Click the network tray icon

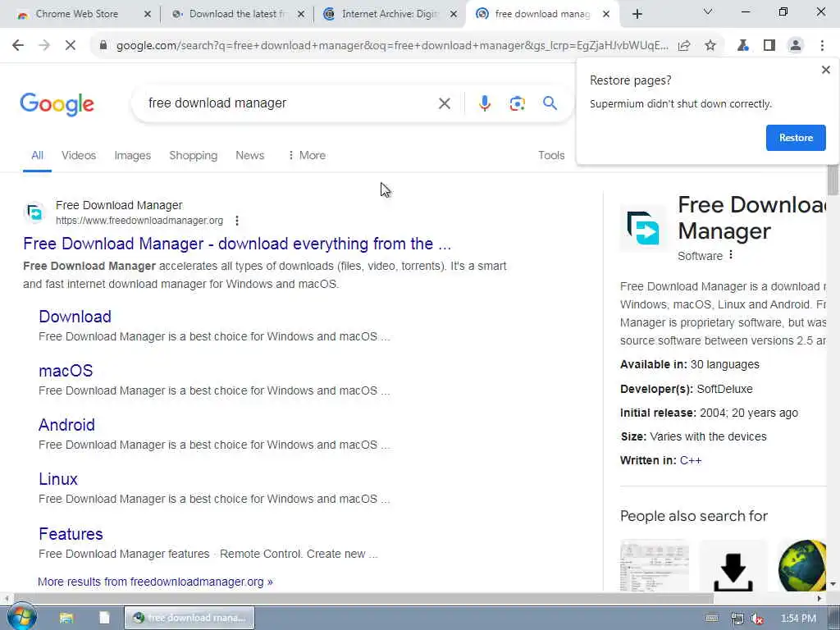tap(737, 619)
